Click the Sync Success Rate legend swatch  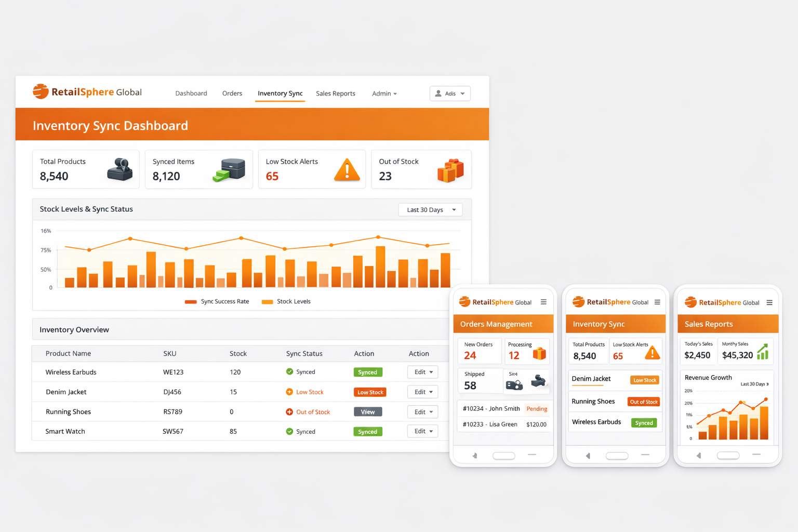click(x=191, y=302)
